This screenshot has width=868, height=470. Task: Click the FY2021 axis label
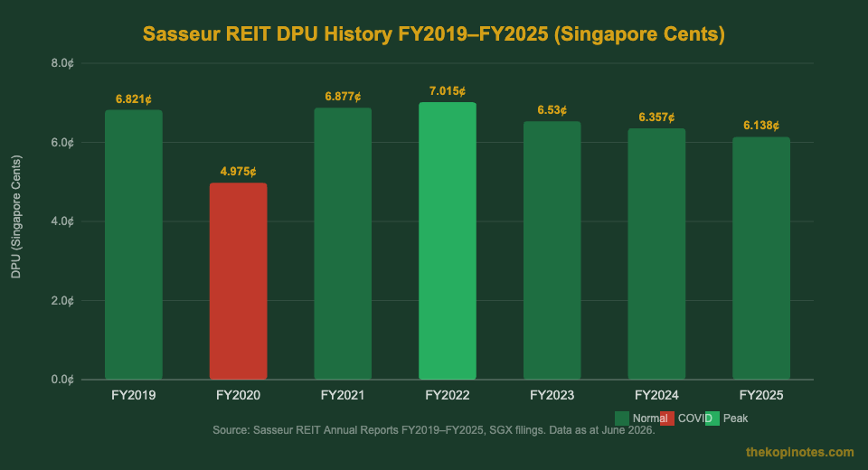coord(343,395)
